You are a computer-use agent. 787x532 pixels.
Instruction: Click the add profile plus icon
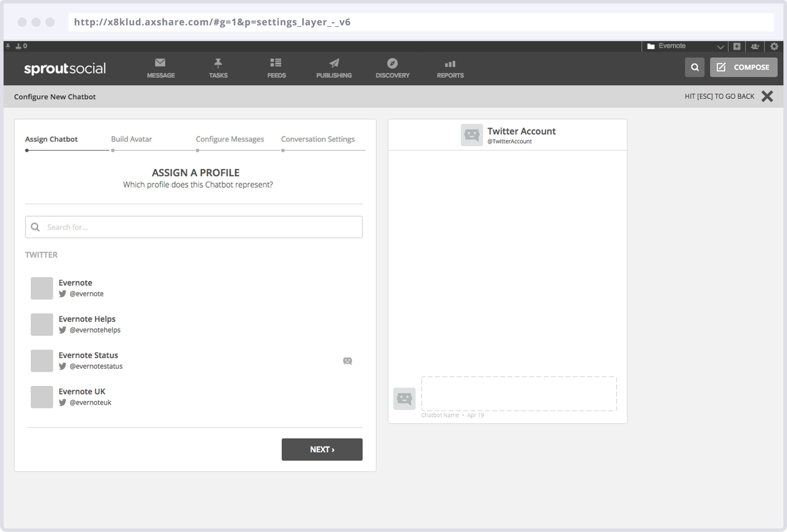coord(737,46)
